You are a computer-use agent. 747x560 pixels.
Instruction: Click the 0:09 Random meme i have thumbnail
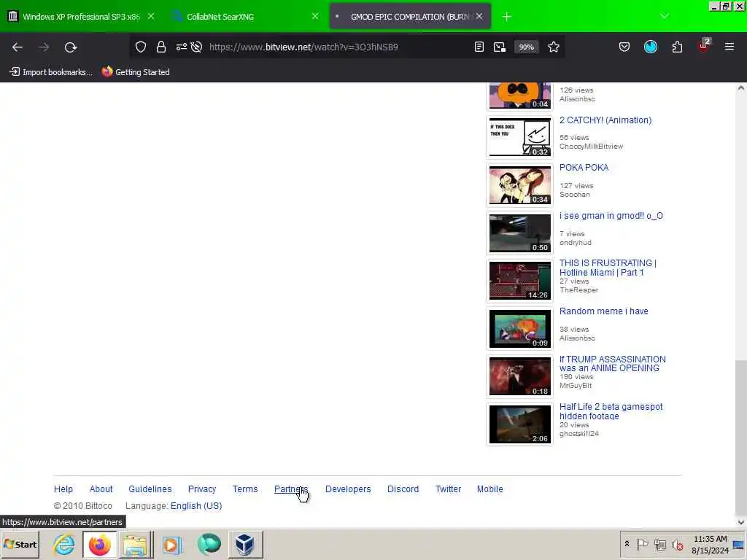[x=519, y=329]
